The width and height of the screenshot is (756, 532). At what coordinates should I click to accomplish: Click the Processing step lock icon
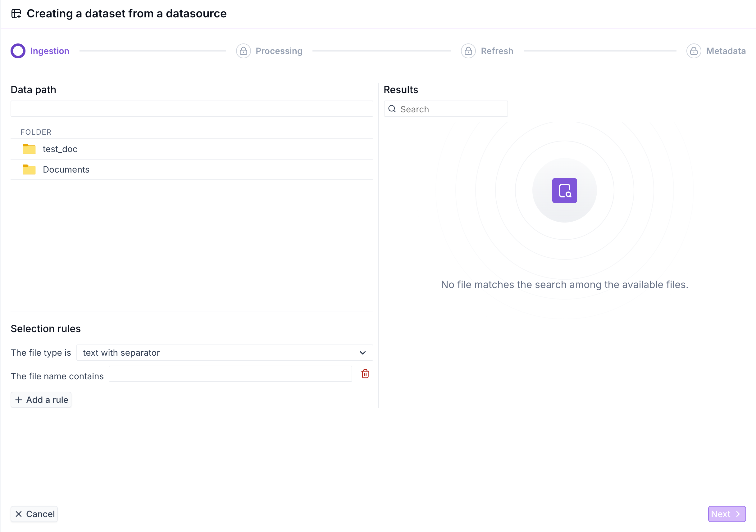pos(243,51)
